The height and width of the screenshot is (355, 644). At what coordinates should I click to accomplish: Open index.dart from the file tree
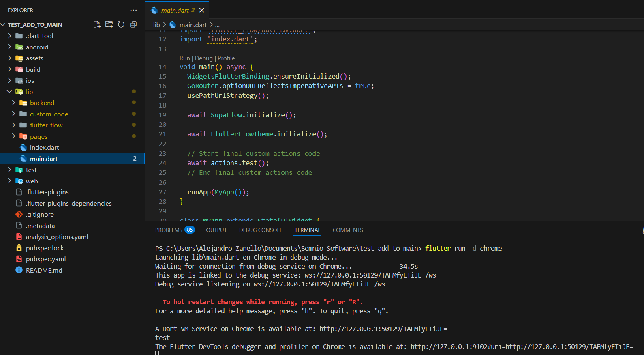point(44,147)
